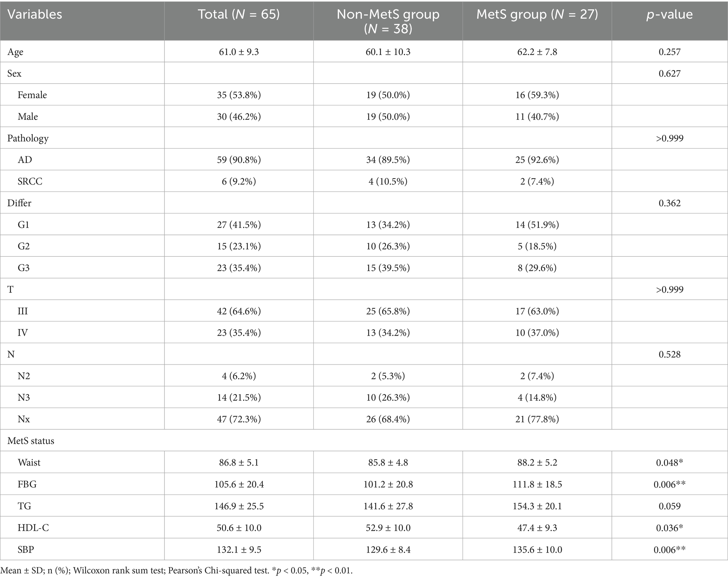Select the Female row label
This screenshot has width=728, height=579.
pyautogui.click(x=32, y=95)
